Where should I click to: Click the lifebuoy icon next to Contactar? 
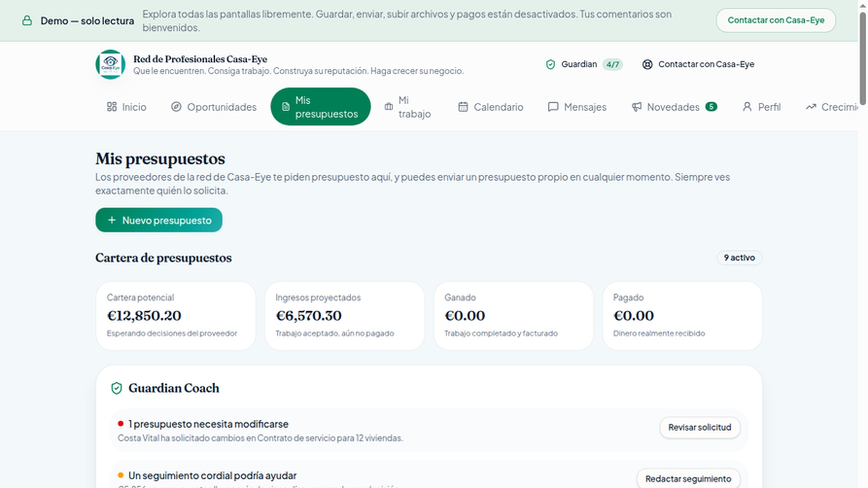click(647, 65)
